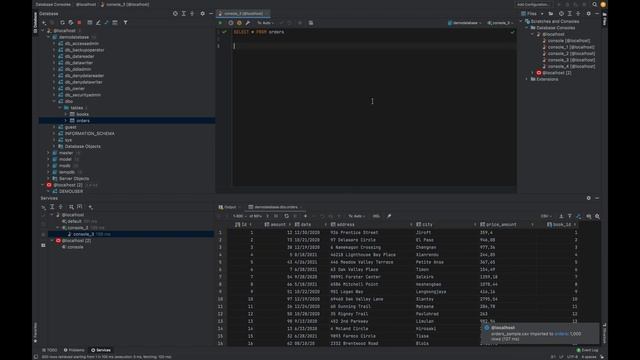Click Expand All icon in Services toolbar

coord(52,207)
